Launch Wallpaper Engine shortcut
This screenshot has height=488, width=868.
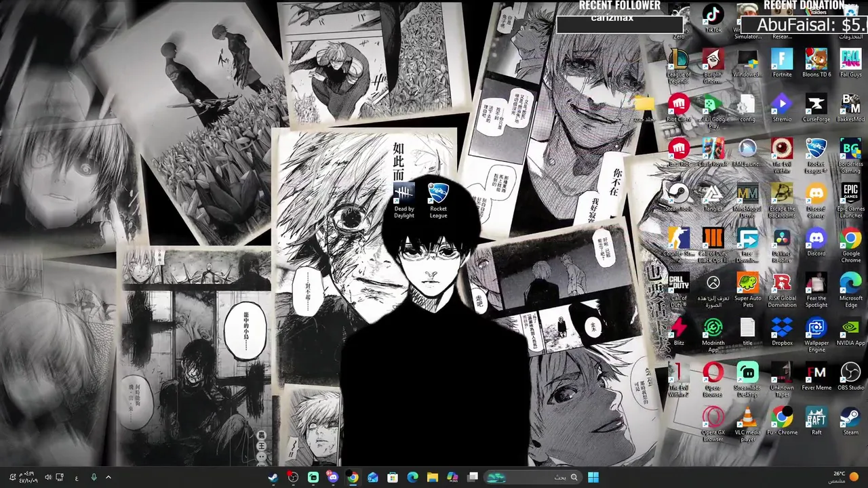tap(816, 335)
